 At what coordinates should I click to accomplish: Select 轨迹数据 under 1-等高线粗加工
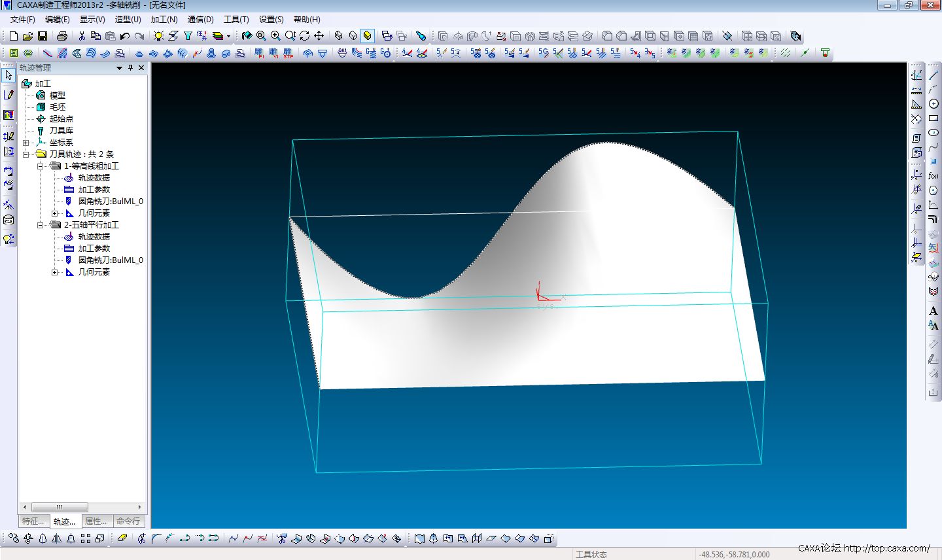click(94, 178)
